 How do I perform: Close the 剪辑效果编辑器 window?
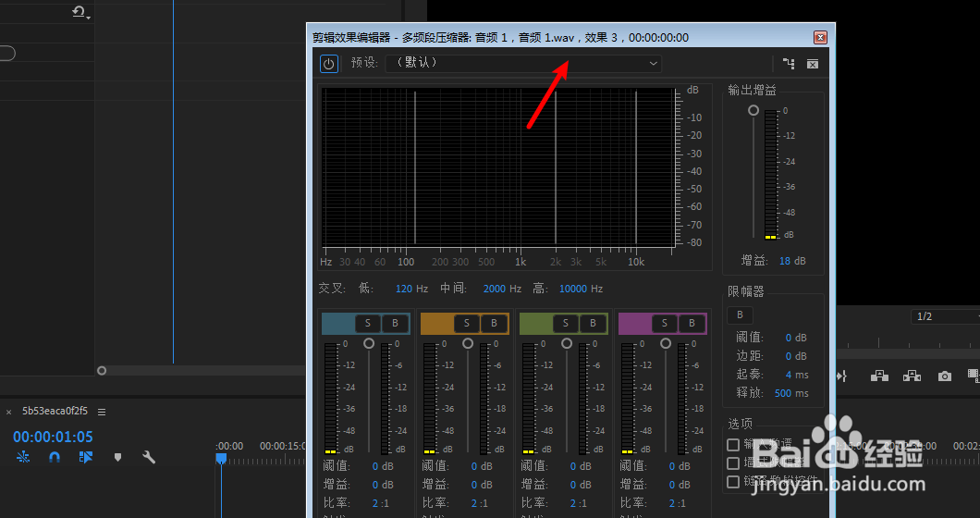[x=821, y=38]
